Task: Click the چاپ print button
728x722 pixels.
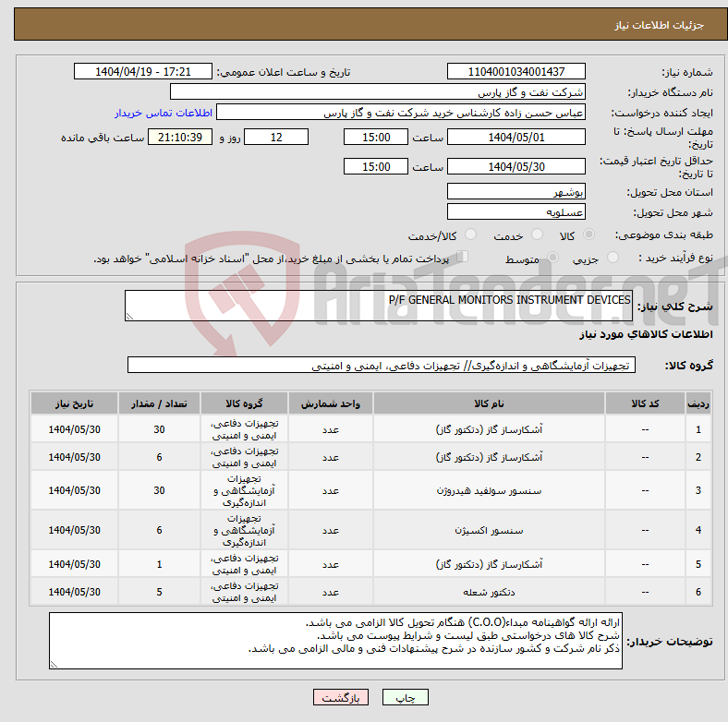Action: pos(405,697)
